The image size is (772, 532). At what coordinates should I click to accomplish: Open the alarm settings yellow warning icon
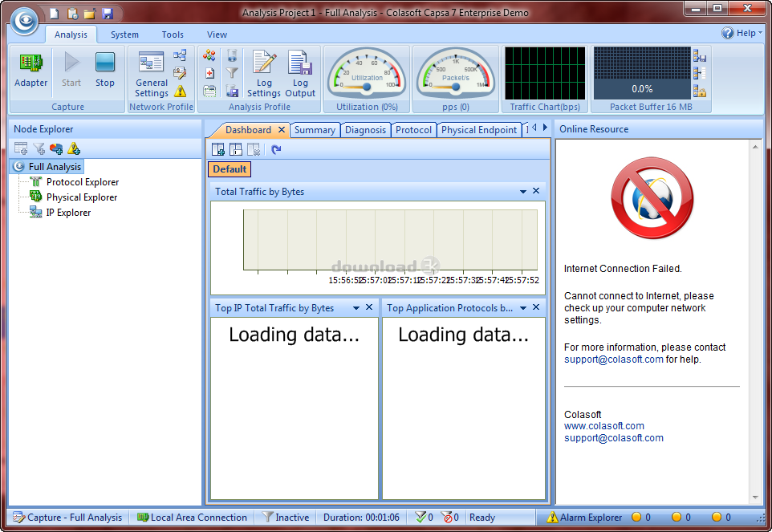(181, 91)
